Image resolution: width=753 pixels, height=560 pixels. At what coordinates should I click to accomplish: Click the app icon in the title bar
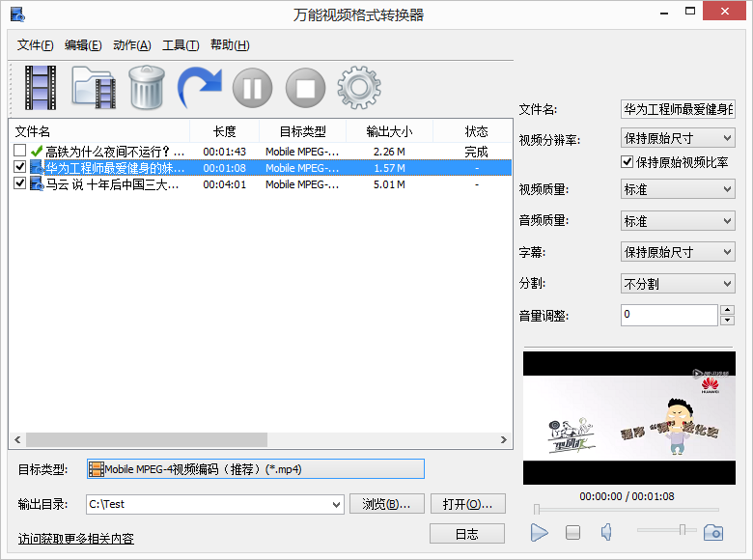(17, 14)
